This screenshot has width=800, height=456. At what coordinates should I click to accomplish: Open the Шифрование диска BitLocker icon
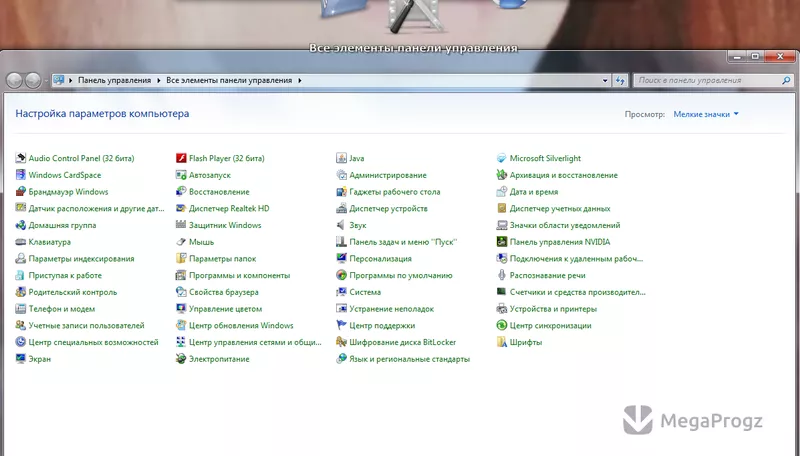[x=341, y=342]
